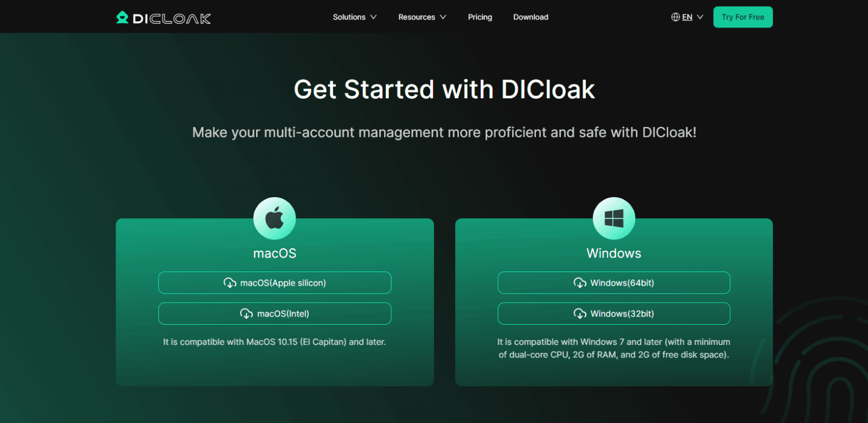
Task: Click the MacOS 10.15 compatibility note
Action: 275,342
